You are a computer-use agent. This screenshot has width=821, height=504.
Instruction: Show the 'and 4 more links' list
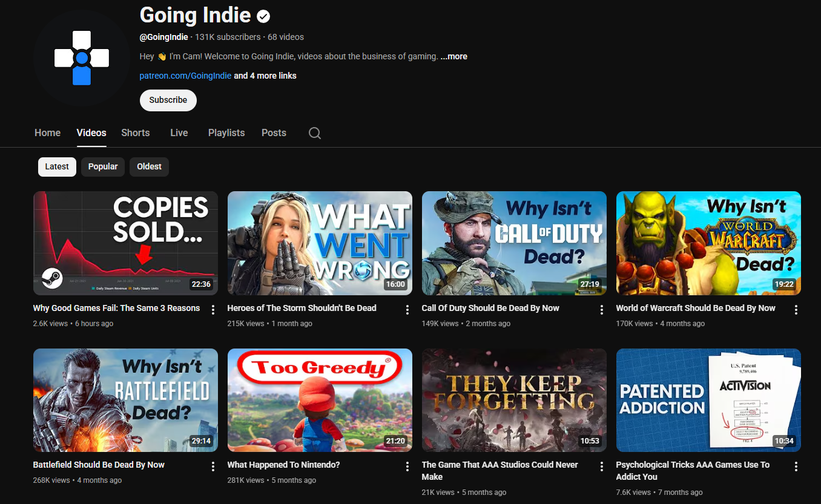click(265, 76)
